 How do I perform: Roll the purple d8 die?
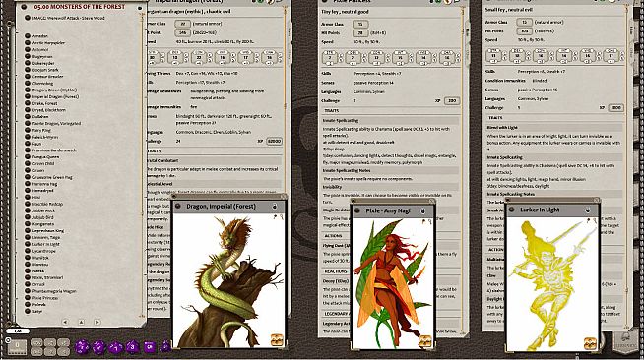click(132, 347)
